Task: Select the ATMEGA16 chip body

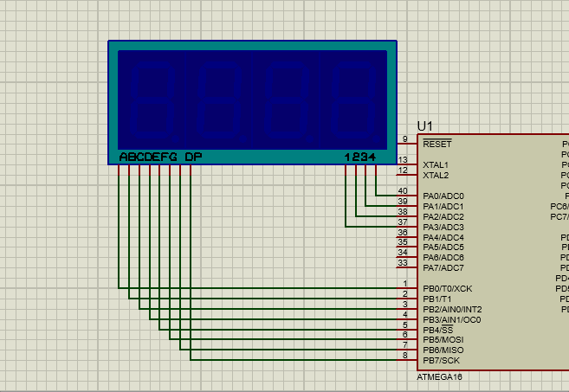Action: pos(493,253)
